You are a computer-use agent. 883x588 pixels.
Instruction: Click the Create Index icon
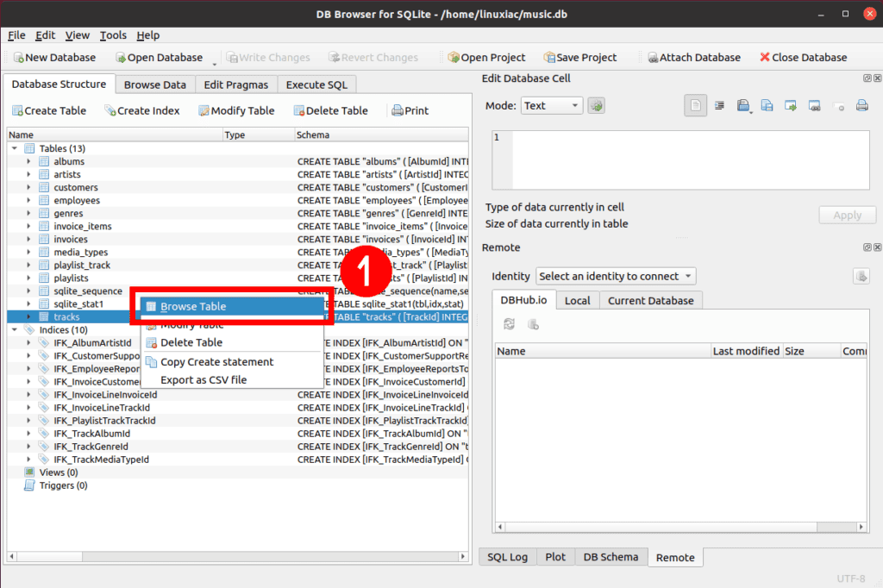(110, 110)
